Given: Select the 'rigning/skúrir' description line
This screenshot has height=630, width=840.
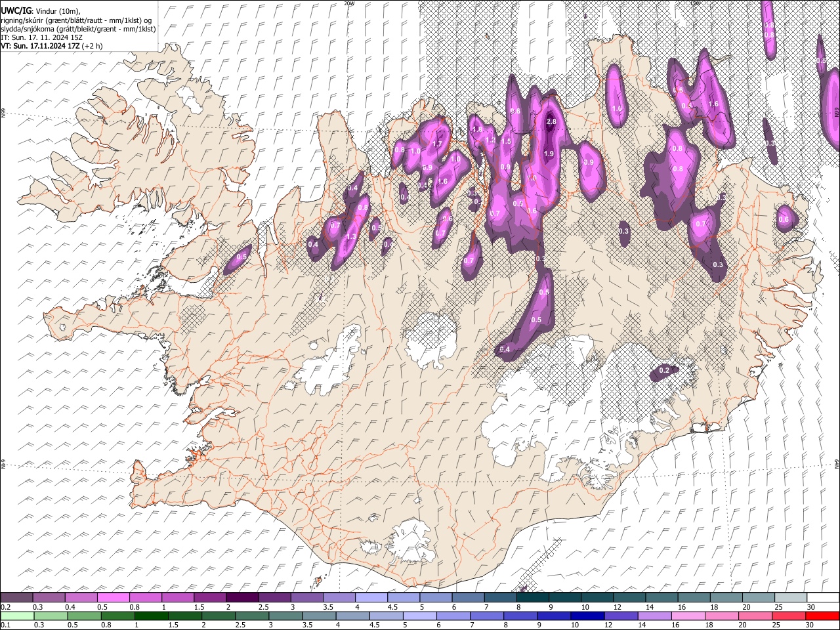Looking at the screenshot, I should click(x=77, y=20).
